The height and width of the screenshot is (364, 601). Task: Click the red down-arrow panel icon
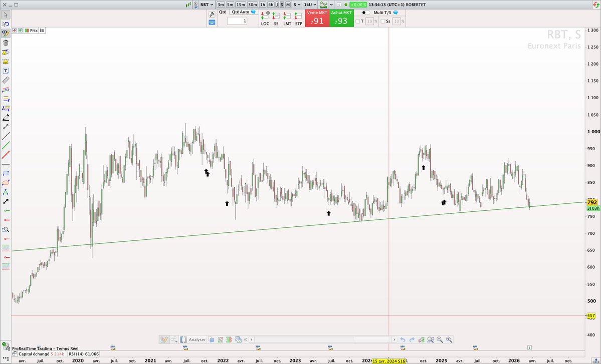pyautogui.click(x=15, y=30)
